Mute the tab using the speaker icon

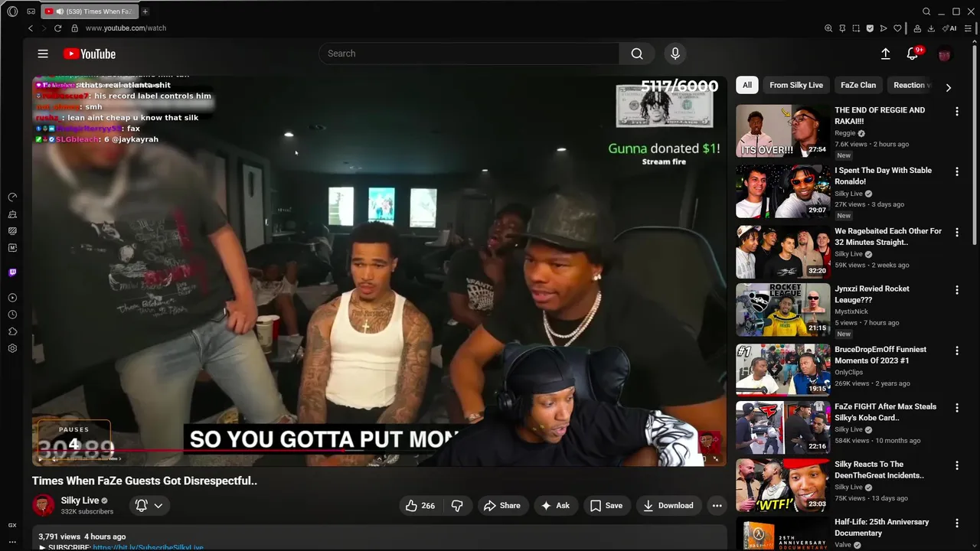[x=60, y=11]
